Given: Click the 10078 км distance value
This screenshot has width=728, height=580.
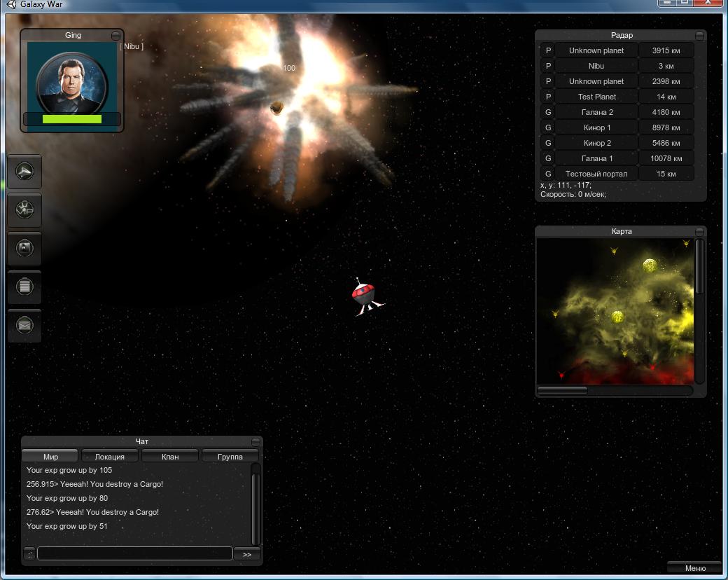Looking at the screenshot, I should coord(666,158).
